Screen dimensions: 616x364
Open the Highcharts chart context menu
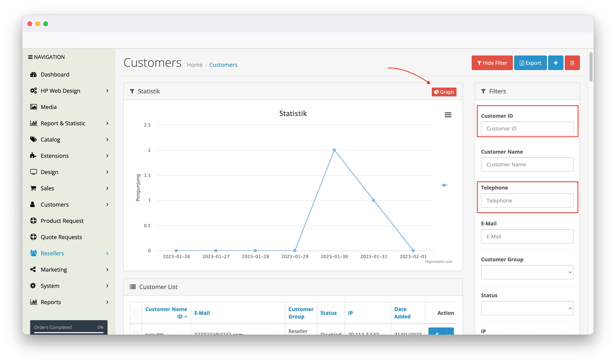[448, 115]
